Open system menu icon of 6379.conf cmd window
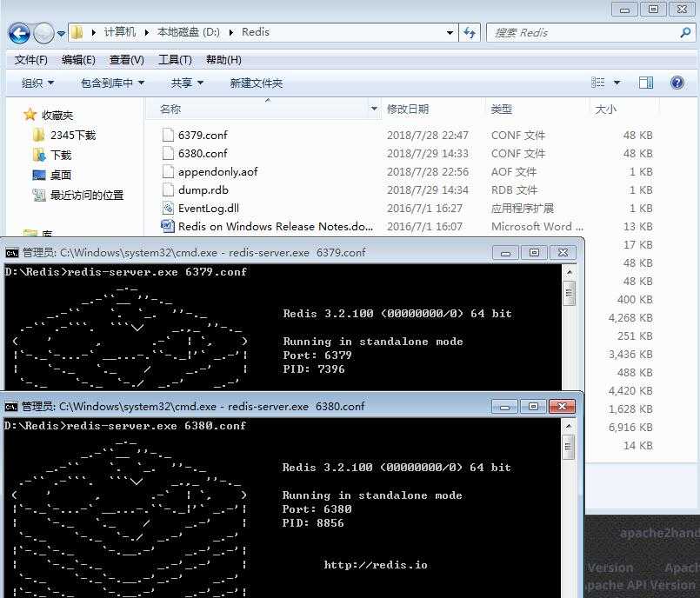700x598 pixels. point(12,253)
